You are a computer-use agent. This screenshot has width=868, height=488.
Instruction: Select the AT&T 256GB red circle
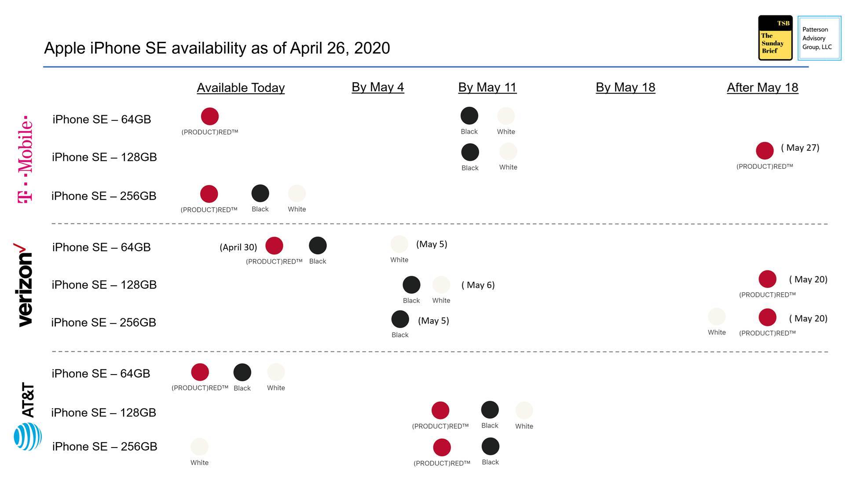tap(442, 448)
